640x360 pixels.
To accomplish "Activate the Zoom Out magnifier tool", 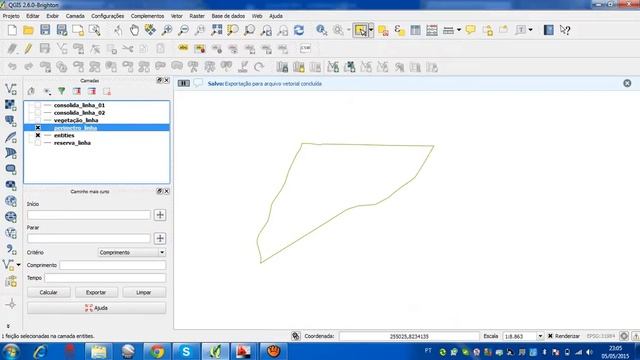I will 184,30.
